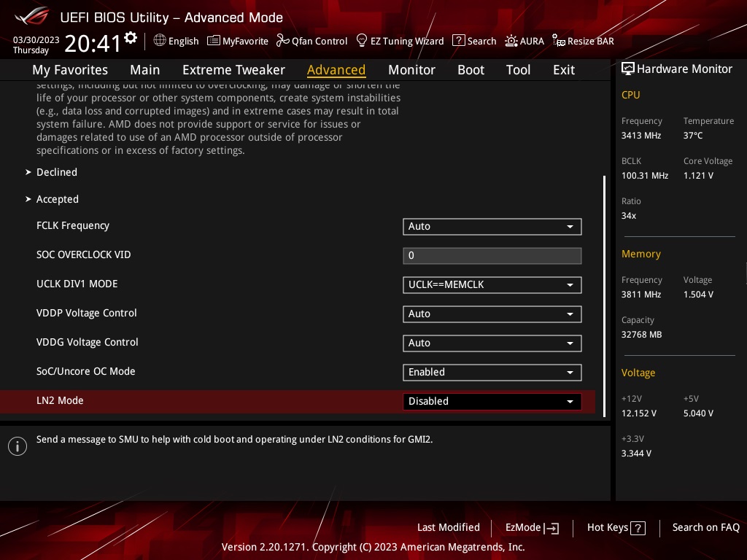This screenshot has width=747, height=560.
Task: Click the Resize BAR label
Action: [590, 41]
